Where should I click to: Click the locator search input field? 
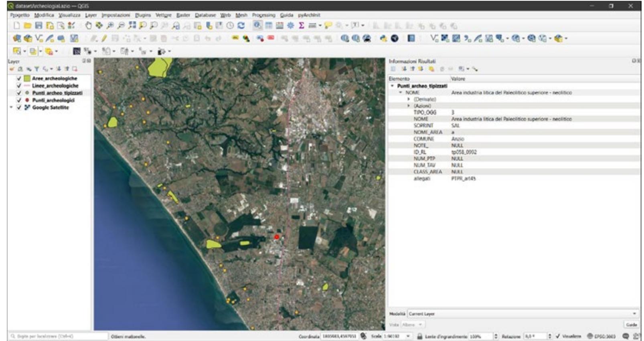click(x=58, y=336)
